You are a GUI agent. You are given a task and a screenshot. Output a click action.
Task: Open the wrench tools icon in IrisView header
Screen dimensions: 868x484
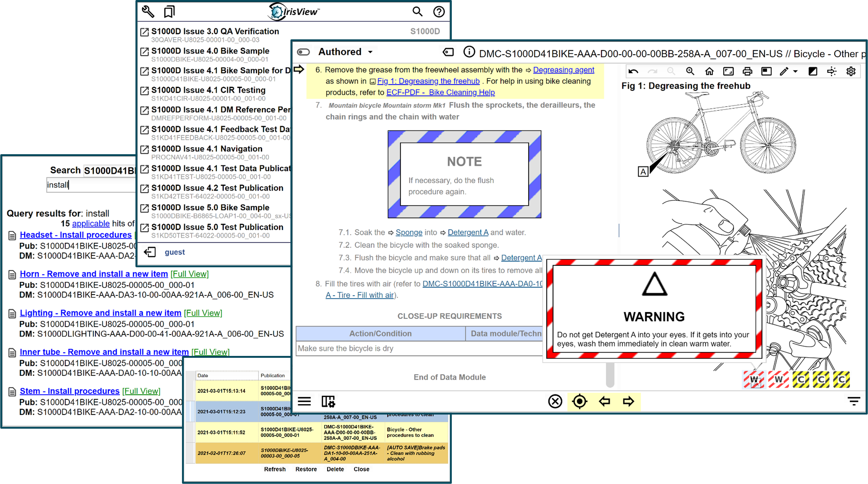tap(148, 12)
